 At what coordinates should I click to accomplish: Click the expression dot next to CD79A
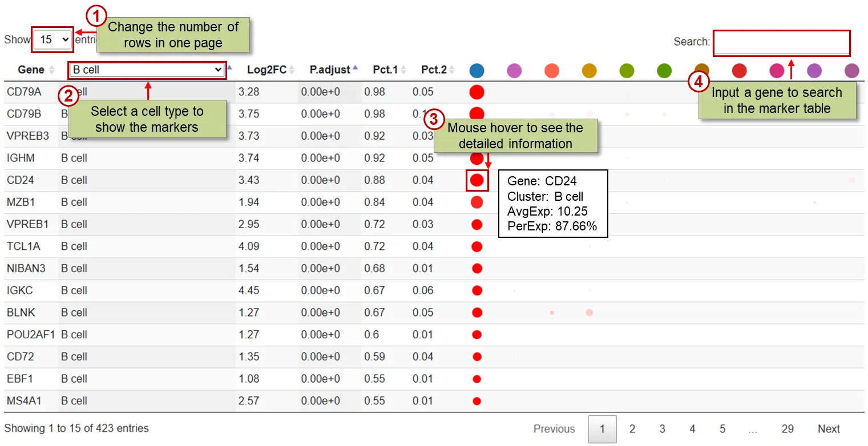click(477, 92)
